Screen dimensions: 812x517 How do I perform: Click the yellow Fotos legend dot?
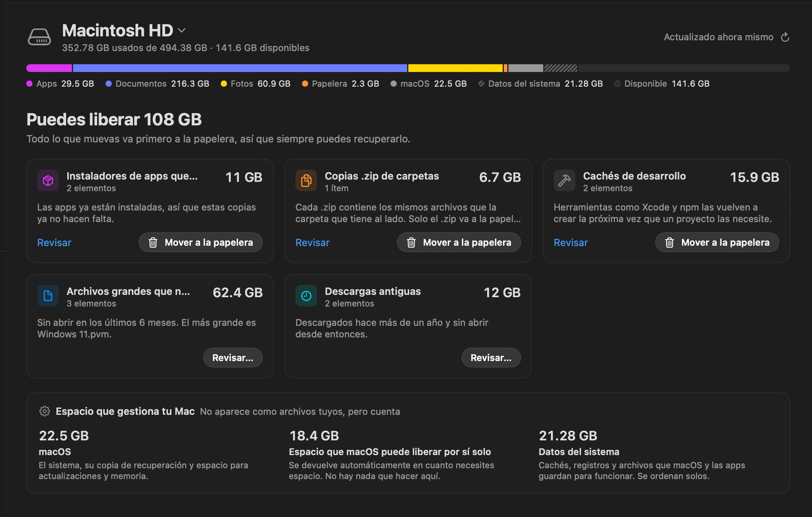click(223, 84)
